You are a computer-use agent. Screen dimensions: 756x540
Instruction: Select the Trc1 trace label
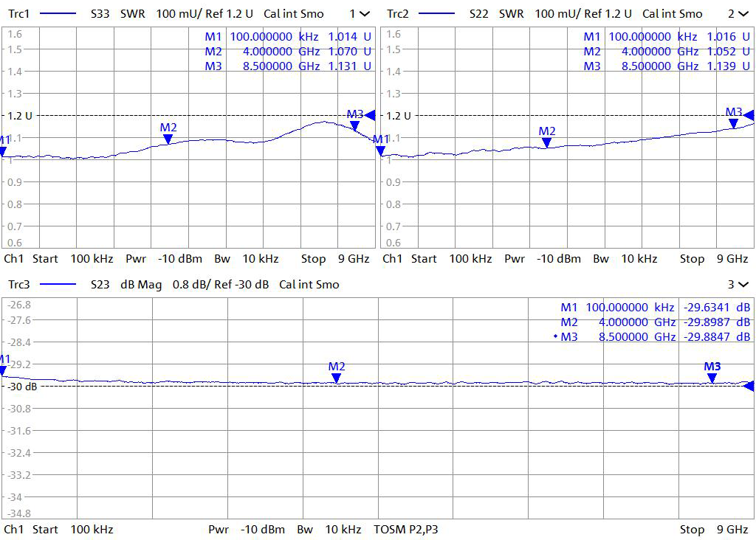[x=17, y=13]
